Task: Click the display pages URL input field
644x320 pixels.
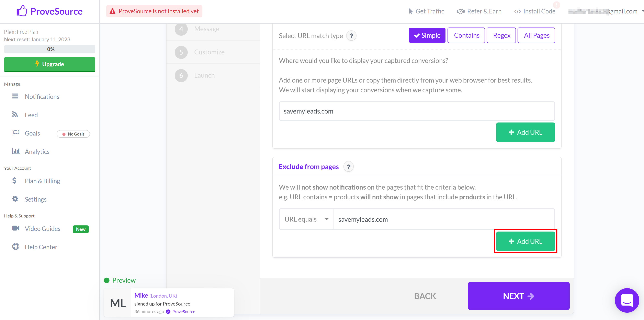Action: tap(417, 111)
